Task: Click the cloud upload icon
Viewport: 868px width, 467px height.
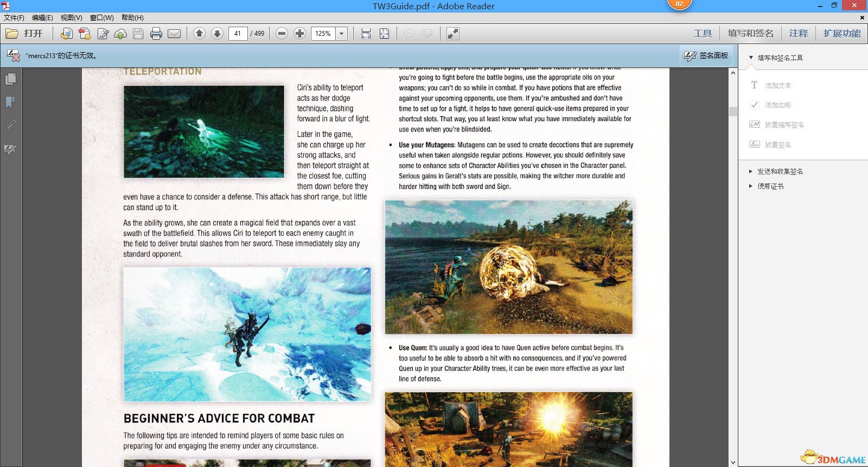Action: [120, 34]
